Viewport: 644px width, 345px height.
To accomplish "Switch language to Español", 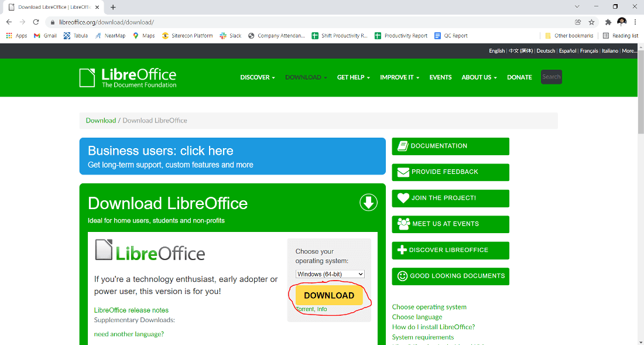I will 568,51.
